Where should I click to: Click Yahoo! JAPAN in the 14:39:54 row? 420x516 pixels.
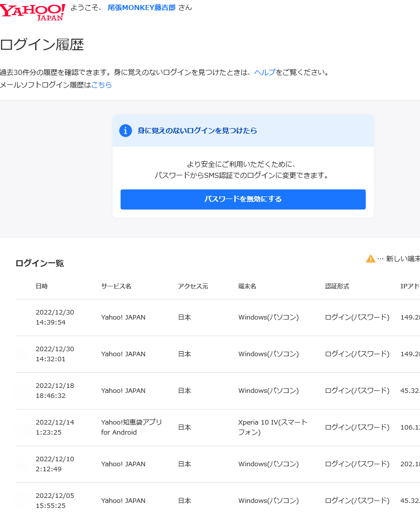pyautogui.click(x=123, y=317)
